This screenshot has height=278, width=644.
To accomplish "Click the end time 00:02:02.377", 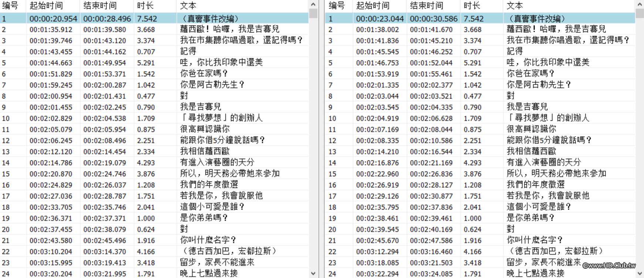I will click(431, 85).
